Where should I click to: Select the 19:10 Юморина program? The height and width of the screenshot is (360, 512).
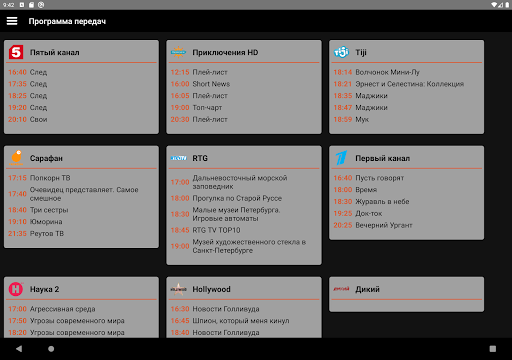click(x=82, y=222)
